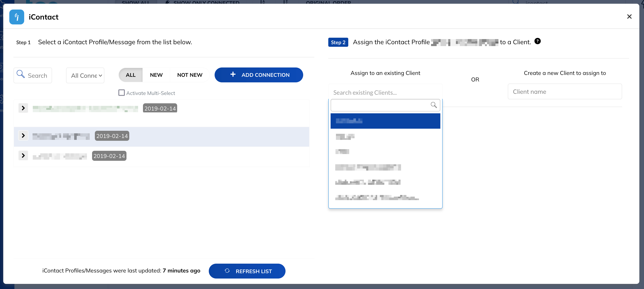Click the Step 2 badge

point(338,42)
